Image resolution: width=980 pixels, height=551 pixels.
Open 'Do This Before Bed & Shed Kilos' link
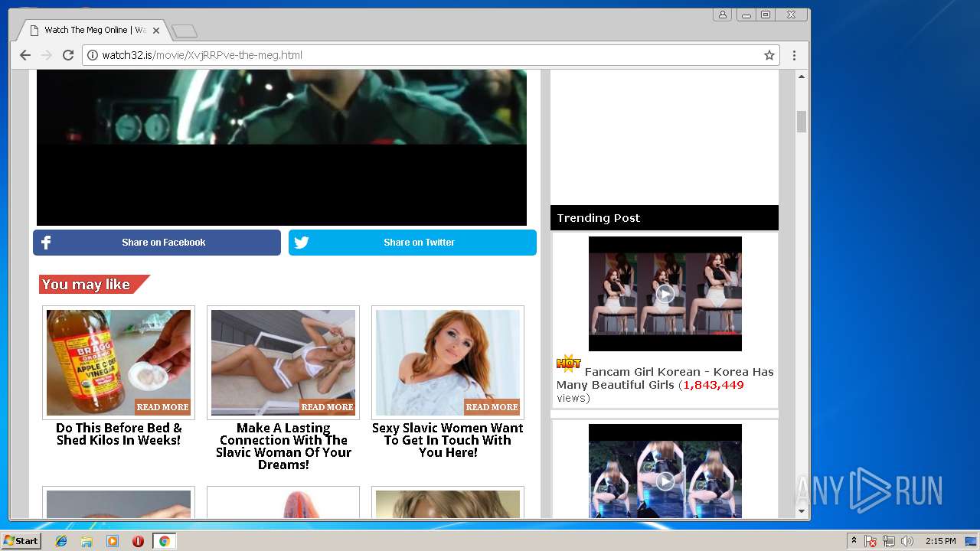point(119,434)
